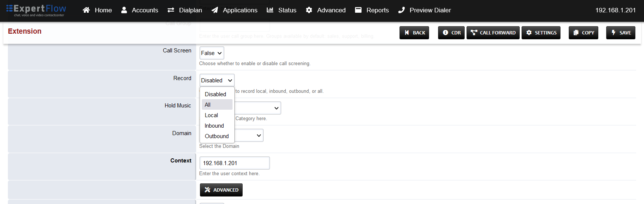Click the Preview Dialer phone icon
This screenshot has width=644, height=204.
(x=401, y=10)
